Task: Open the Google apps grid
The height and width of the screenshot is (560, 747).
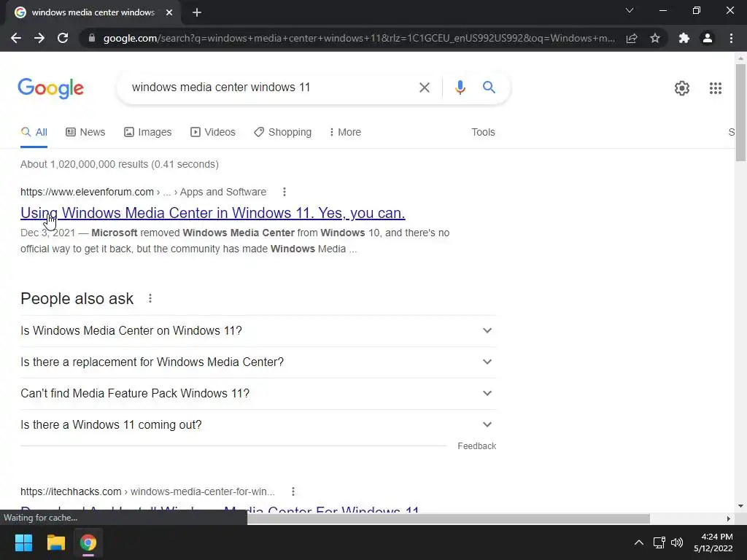Action: pyautogui.click(x=715, y=88)
